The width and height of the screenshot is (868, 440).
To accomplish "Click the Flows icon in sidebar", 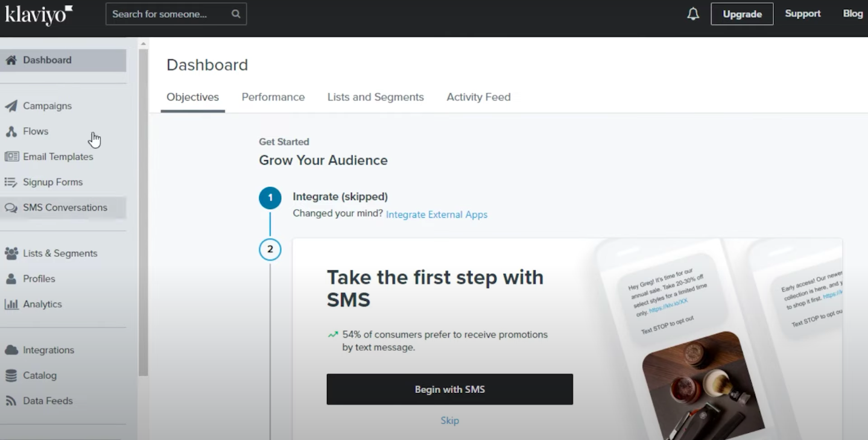I will [x=11, y=131].
